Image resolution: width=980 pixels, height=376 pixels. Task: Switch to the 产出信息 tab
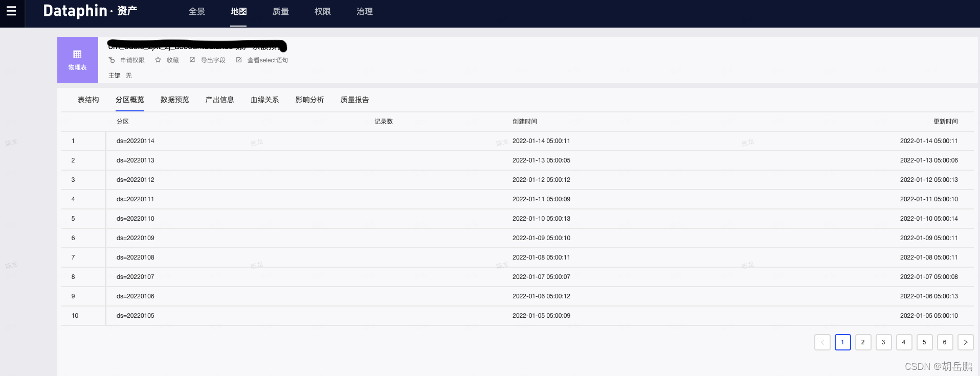coord(220,100)
